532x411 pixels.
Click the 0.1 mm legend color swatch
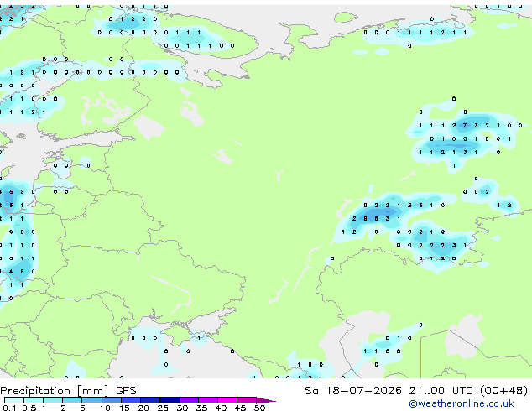pos(14,400)
